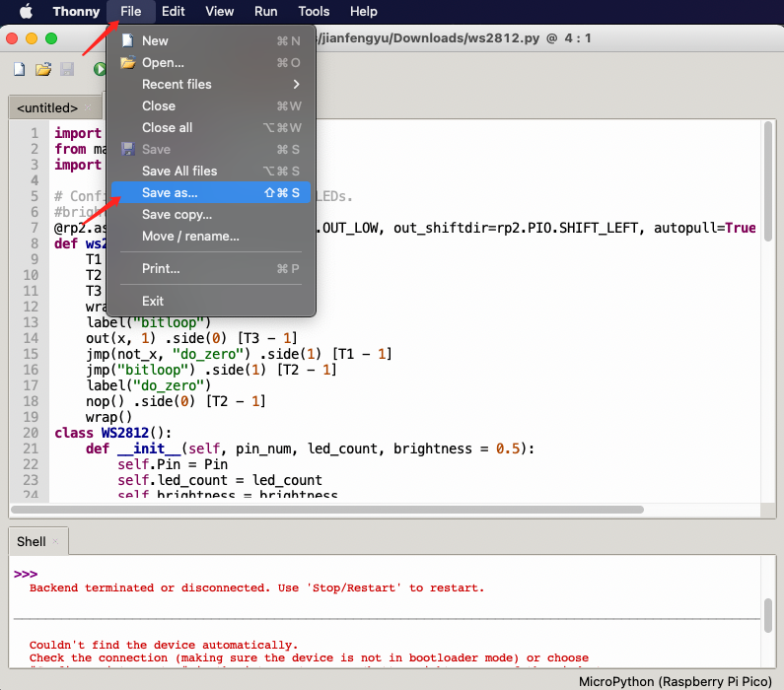Open the View menu

click(x=220, y=11)
